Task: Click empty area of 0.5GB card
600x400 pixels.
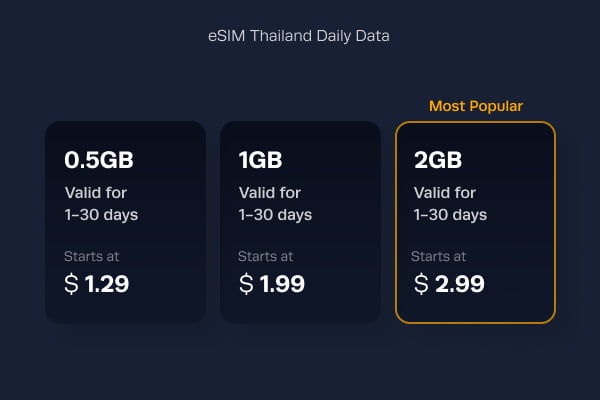Action: click(172, 237)
